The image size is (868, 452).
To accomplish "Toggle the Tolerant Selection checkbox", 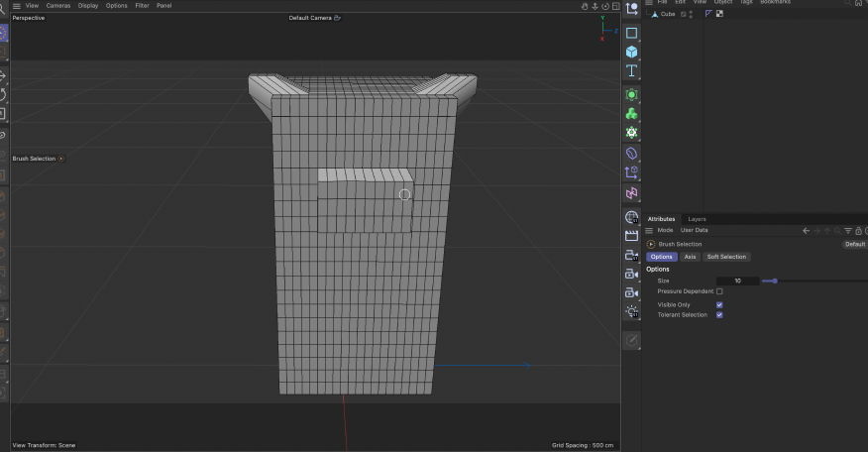I will (719, 315).
